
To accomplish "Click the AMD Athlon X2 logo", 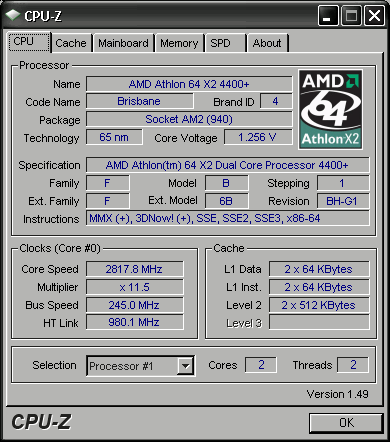I will (x=330, y=109).
